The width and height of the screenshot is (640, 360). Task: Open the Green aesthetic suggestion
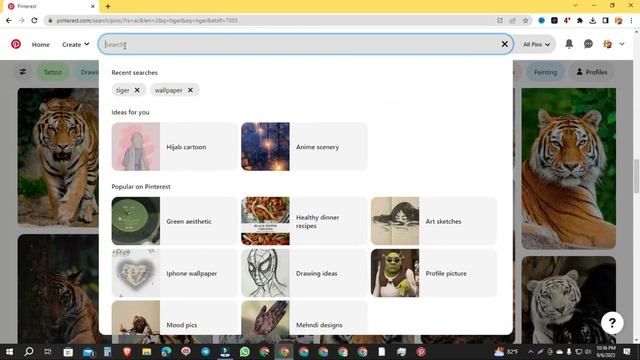174,221
